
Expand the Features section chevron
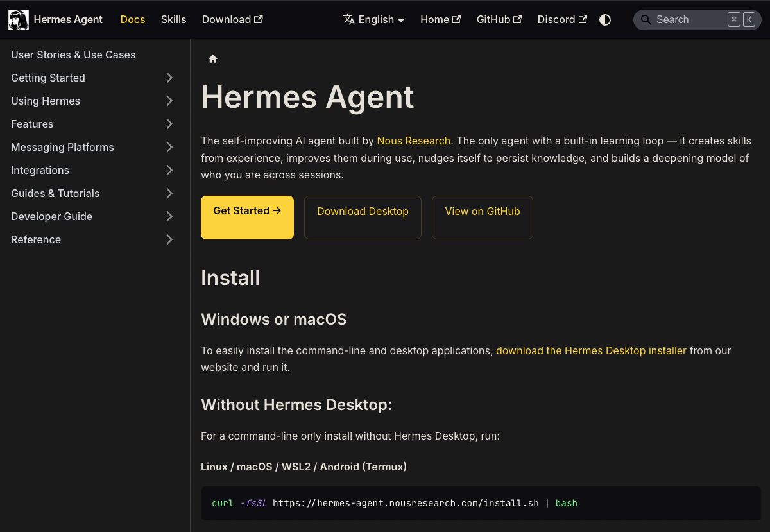tap(169, 124)
